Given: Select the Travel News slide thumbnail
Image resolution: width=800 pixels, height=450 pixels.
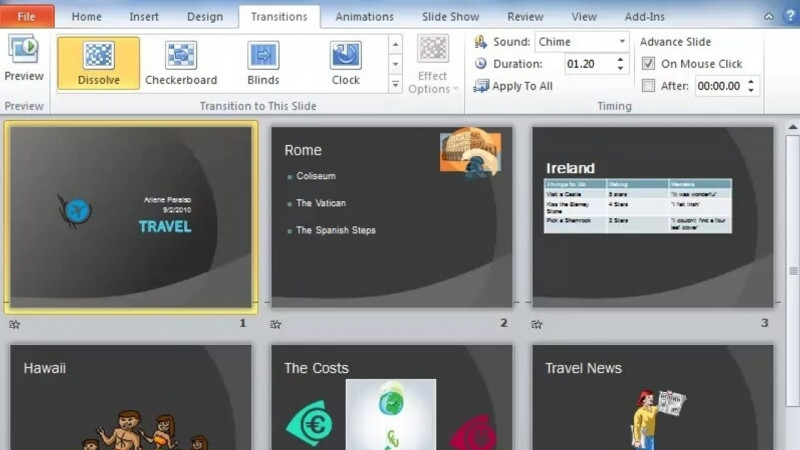Looking at the screenshot, I should tap(653, 397).
